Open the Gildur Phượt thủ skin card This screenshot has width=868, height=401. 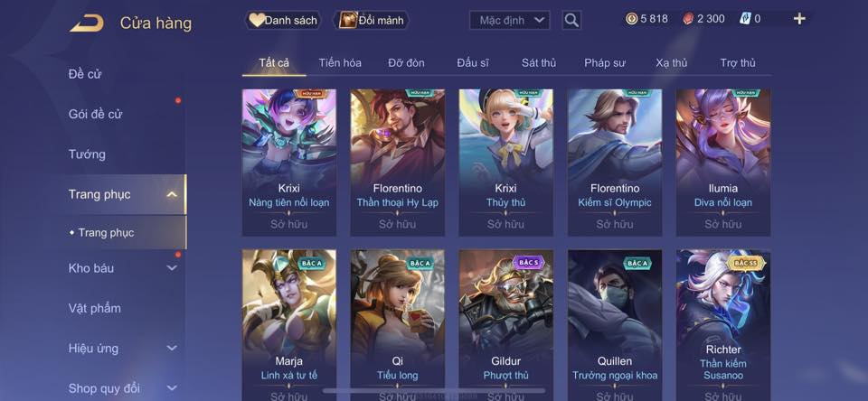click(x=506, y=325)
